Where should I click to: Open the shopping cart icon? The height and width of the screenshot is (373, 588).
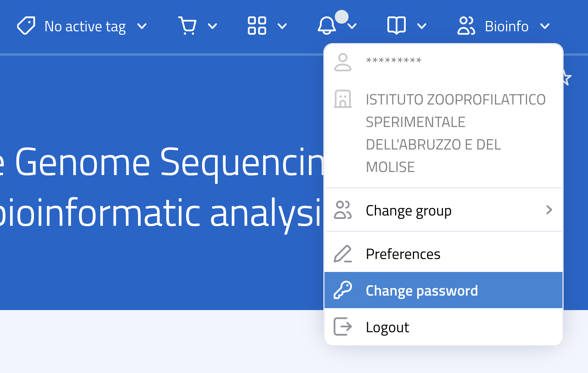188,26
